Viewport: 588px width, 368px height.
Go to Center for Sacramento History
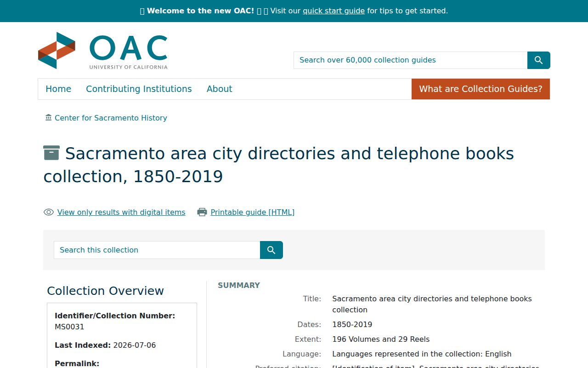(x=111, y=118)
